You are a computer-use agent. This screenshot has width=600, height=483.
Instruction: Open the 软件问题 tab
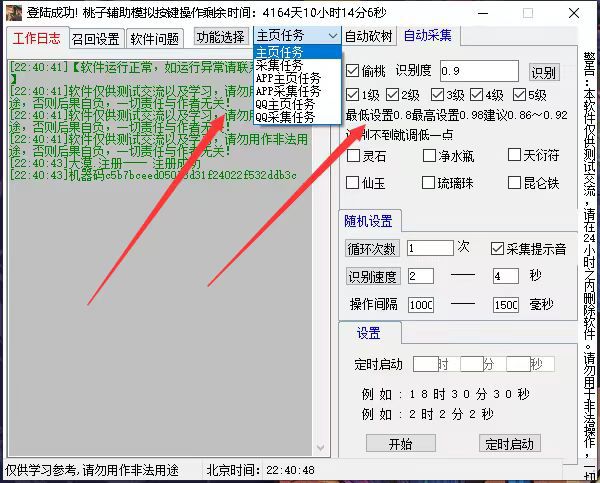point(154,39)
